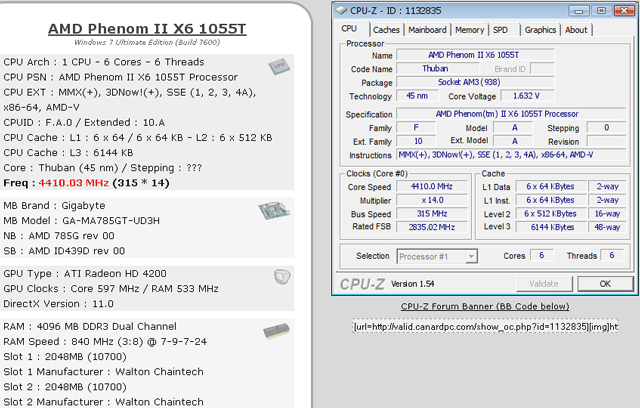Click the red 4410.03 MHz frequency text
Image resolution: width=640 pixels, height=408 pixels.
pyautogui.click(x=73, y=183)
